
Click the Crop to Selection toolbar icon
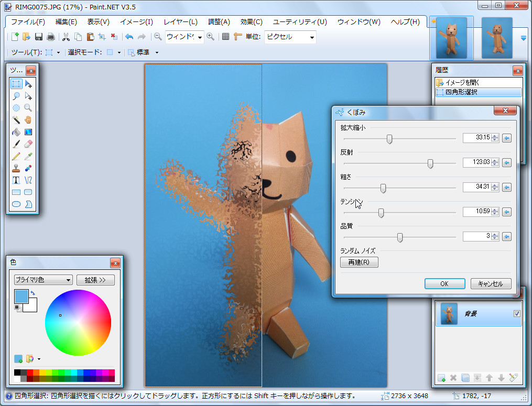coord(102,37)
